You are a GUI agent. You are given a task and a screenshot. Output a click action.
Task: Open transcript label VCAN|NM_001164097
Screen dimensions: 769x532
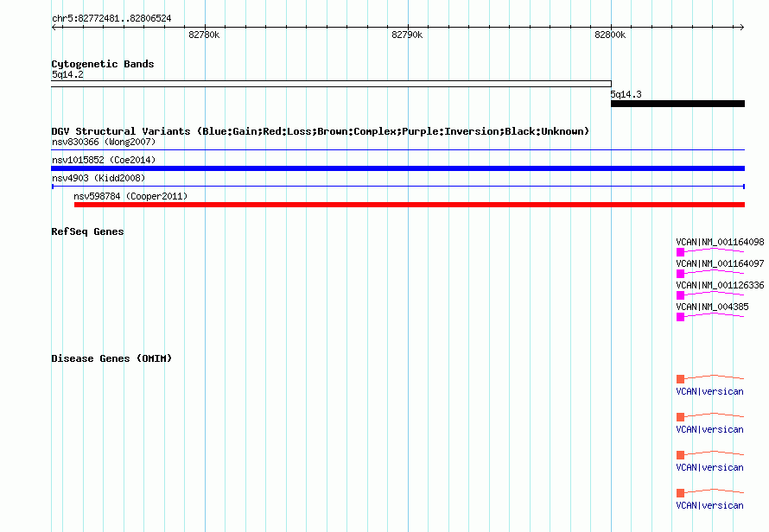[720, 263]
